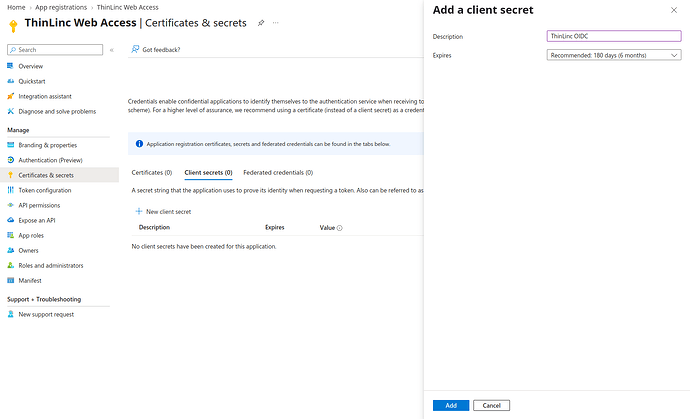Screen dimensions: 690x419
Task: Click the Diagnose and solve problems icon
Action: [x=11, y=111]
